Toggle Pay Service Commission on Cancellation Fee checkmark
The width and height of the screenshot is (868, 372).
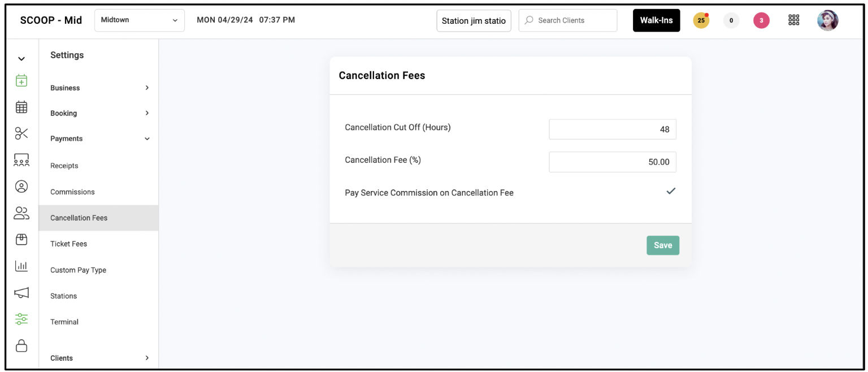(671, 191)
